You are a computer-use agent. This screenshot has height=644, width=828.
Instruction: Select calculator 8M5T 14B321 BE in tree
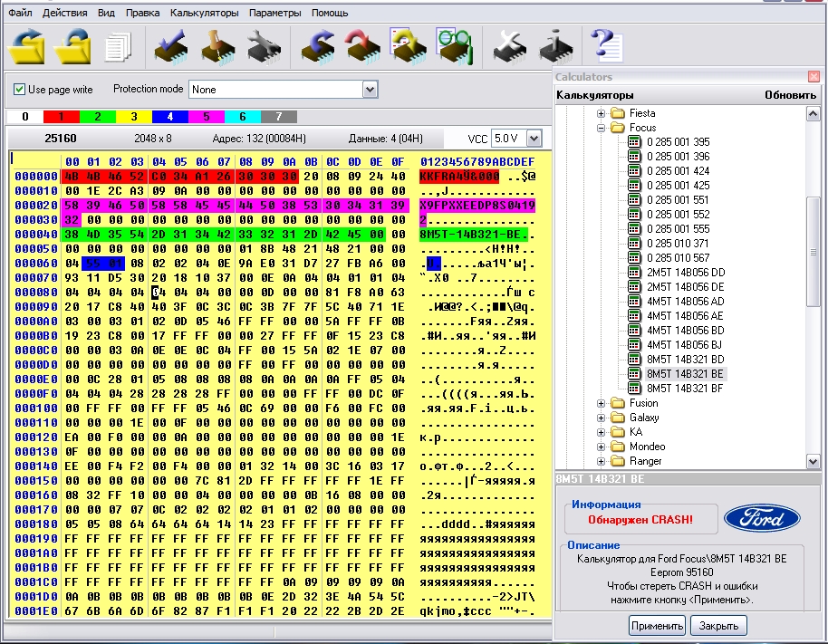click(x=686, y=374)
